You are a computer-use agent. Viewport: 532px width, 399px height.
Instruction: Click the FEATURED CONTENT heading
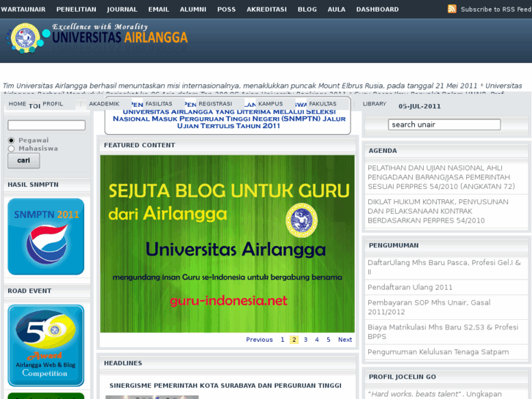point(140,146)
